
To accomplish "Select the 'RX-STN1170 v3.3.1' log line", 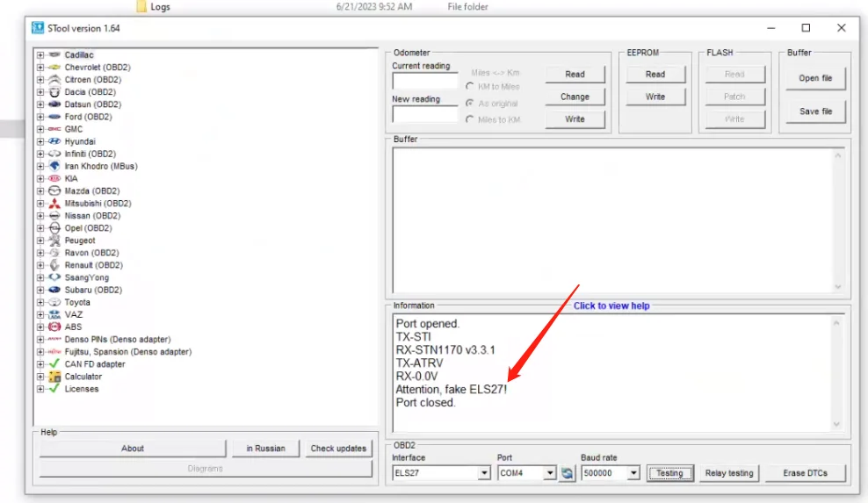I will pyautogui.click(x=445, y=349).
